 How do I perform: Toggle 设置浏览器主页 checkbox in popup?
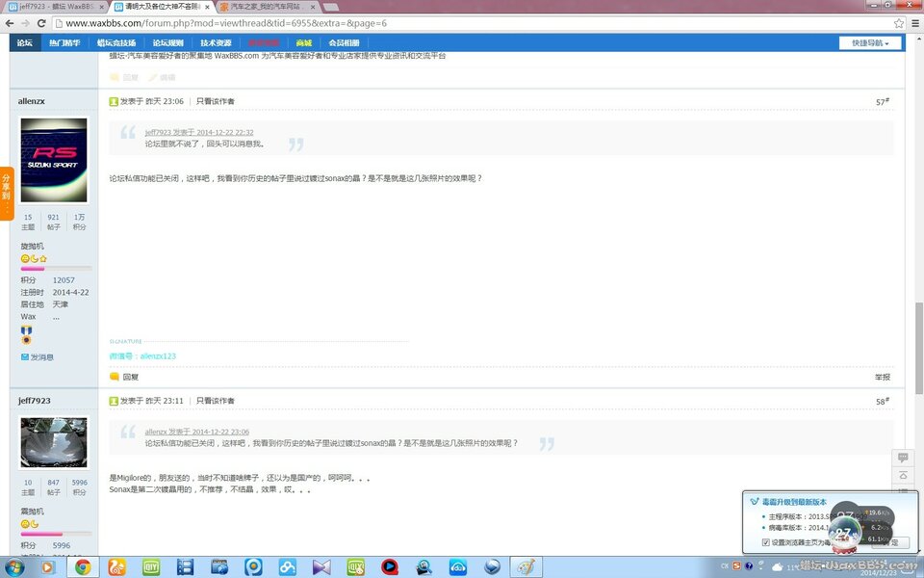(766, 542)
